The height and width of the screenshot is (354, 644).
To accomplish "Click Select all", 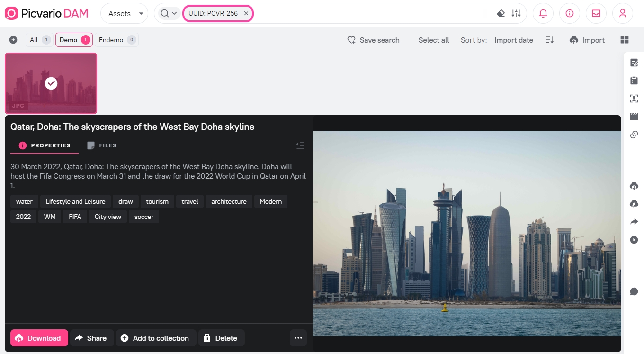I will point(434,40).
